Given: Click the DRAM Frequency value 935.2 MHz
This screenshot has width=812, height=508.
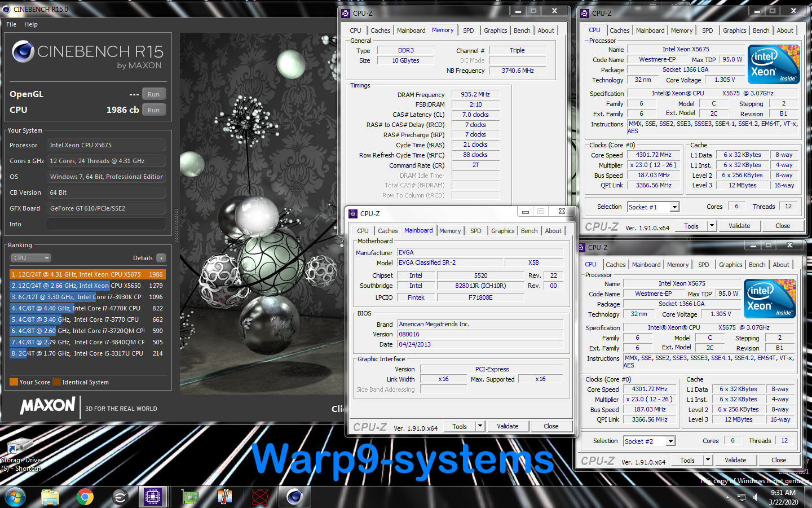Looking at the screenshot, I should 475,94.
